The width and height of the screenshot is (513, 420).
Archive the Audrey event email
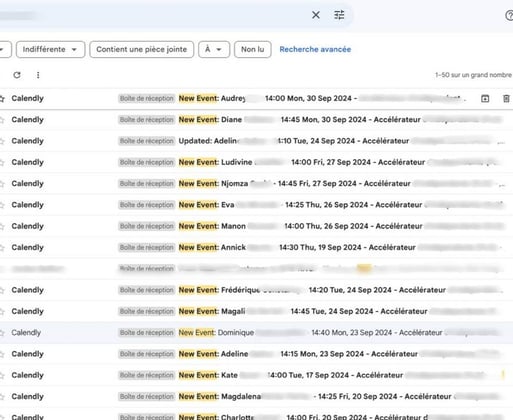click(485, 98)
